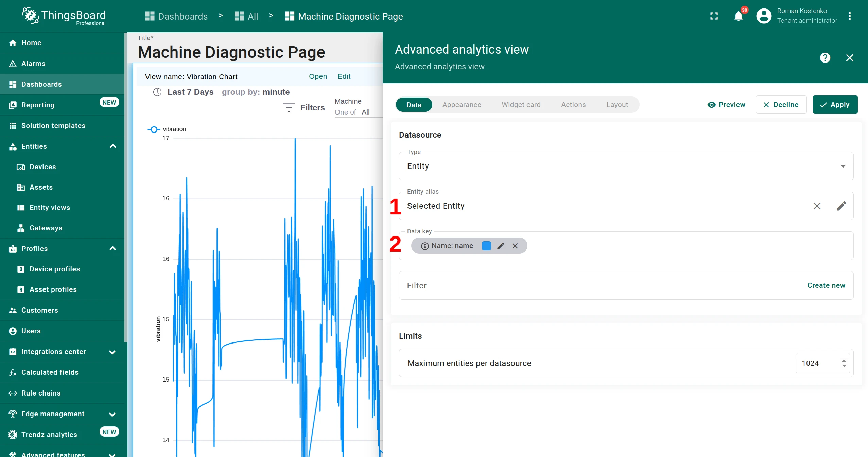
Task: Open user profile avatar
Action: pyautogui.click(x=764, y=16)
